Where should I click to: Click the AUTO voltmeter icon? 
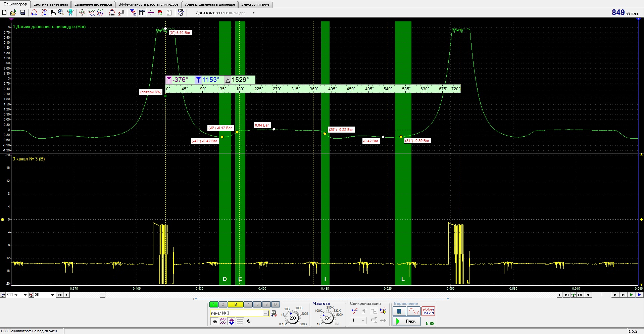(x=181, y=13)
